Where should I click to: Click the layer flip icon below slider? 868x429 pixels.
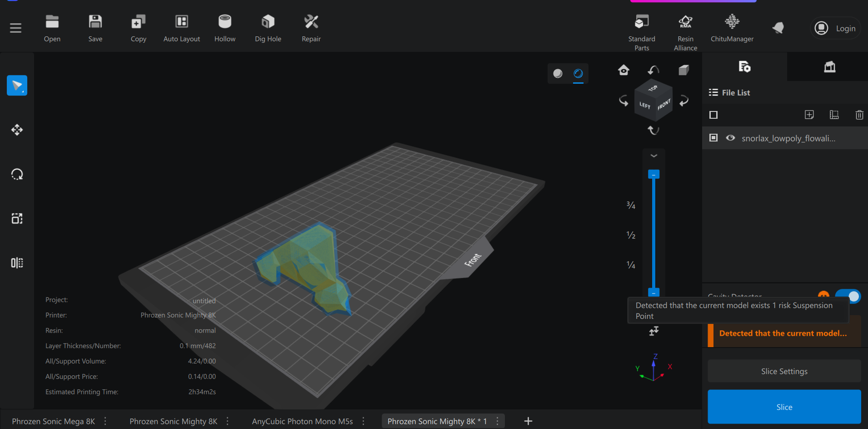click(x=654, y=331)
